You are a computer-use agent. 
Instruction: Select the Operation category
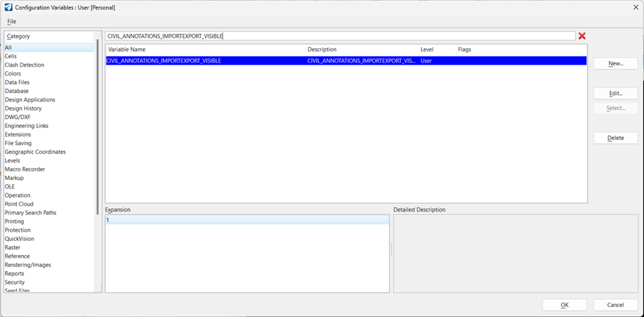(x=17, y=195)
